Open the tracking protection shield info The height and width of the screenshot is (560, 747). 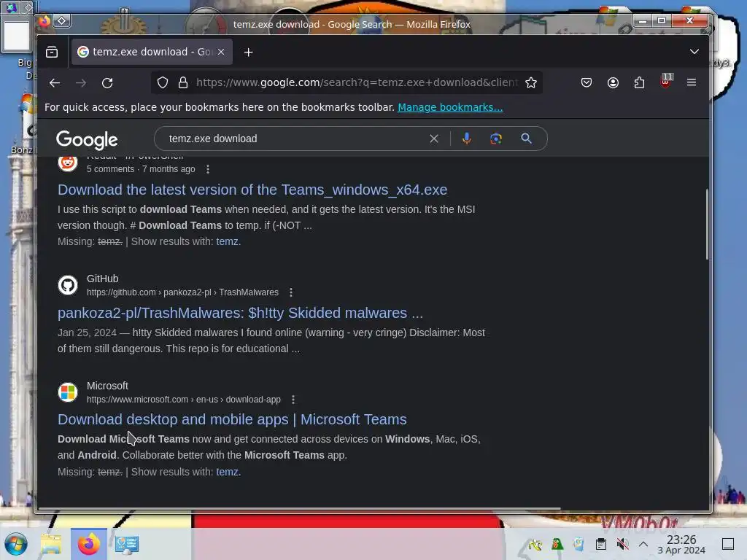pos(163,83)
